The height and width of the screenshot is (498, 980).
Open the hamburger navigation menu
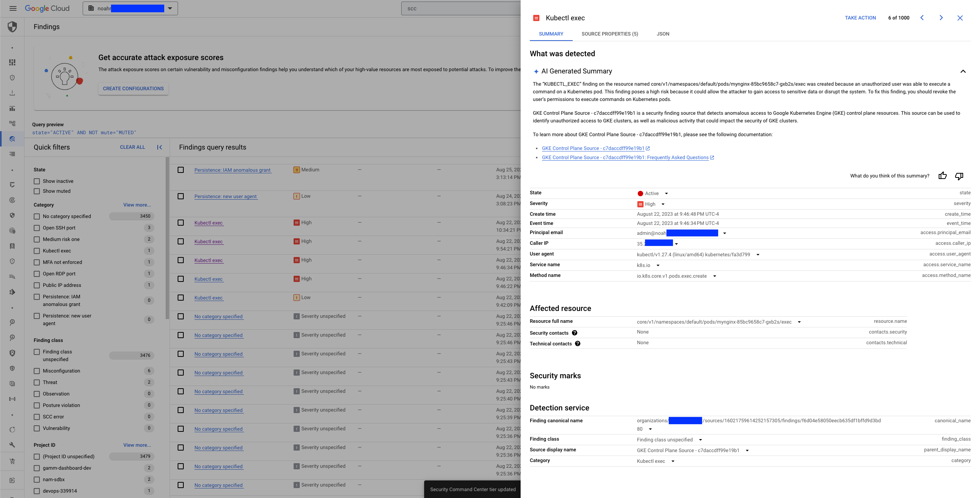click(x=13, y=8)
